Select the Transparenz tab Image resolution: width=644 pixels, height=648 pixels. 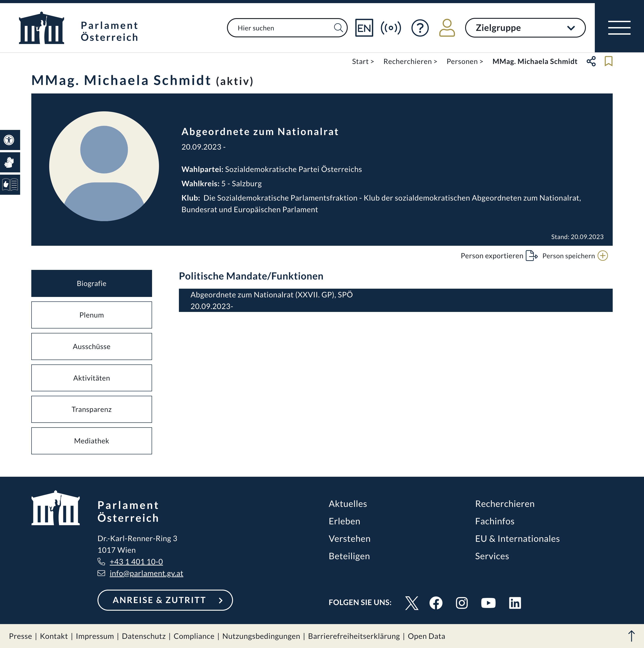(x=92, y=410)
